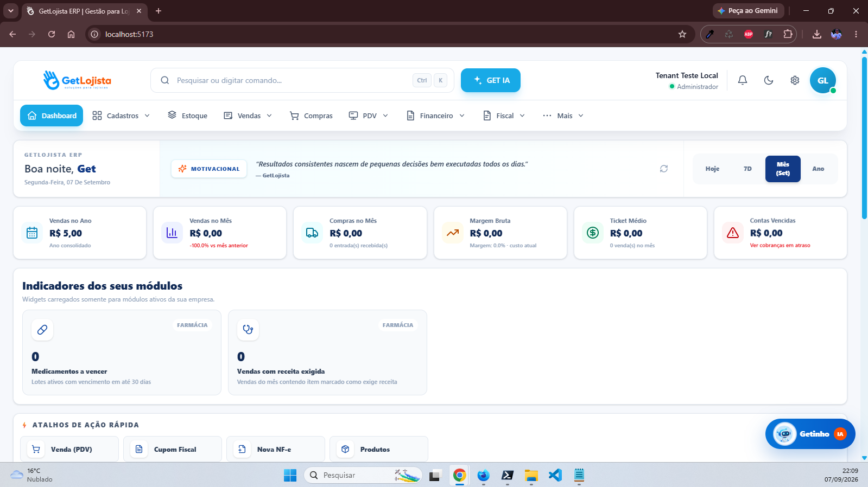Click the search magnifier icon
The width and height of the screenshot is (868, 487).
tap(165, 80)
